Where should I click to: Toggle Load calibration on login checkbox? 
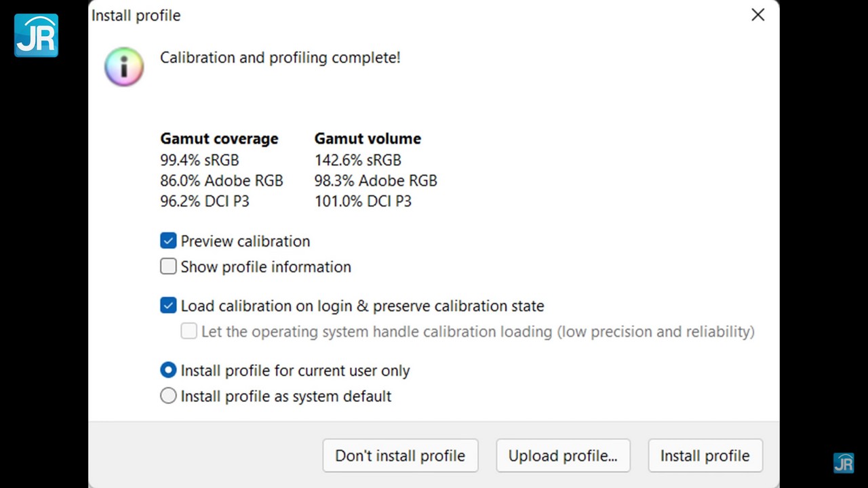pos(168,306)
